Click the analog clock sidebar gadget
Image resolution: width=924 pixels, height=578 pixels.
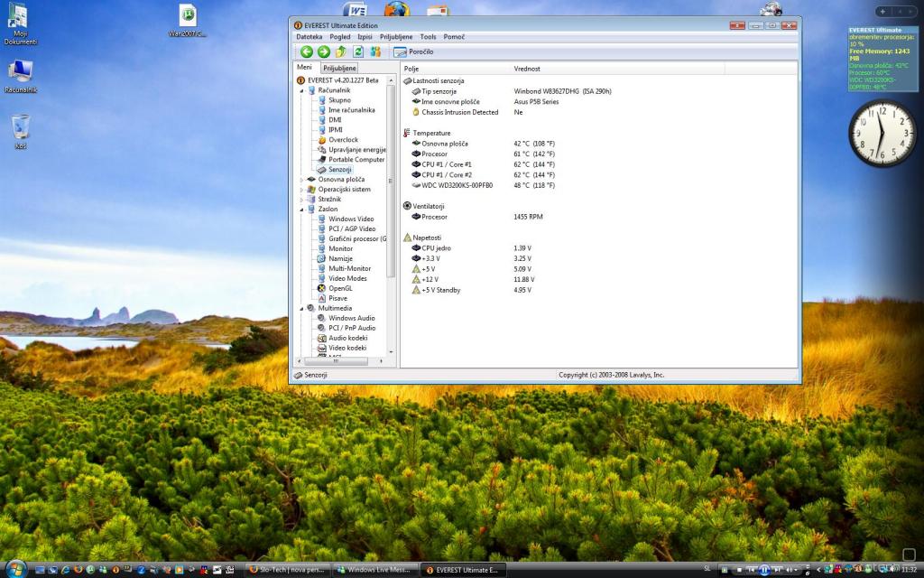[882, 134]
